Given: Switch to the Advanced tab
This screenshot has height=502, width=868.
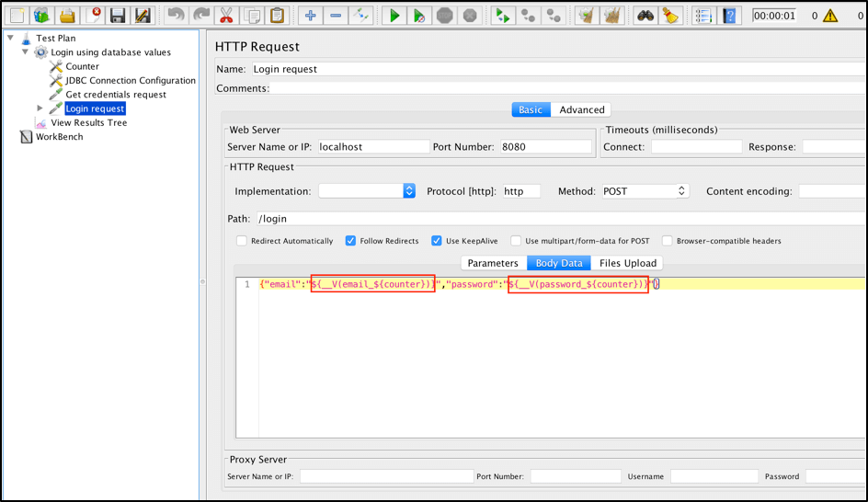Looking at the screenshot, I should pos(581,109).
